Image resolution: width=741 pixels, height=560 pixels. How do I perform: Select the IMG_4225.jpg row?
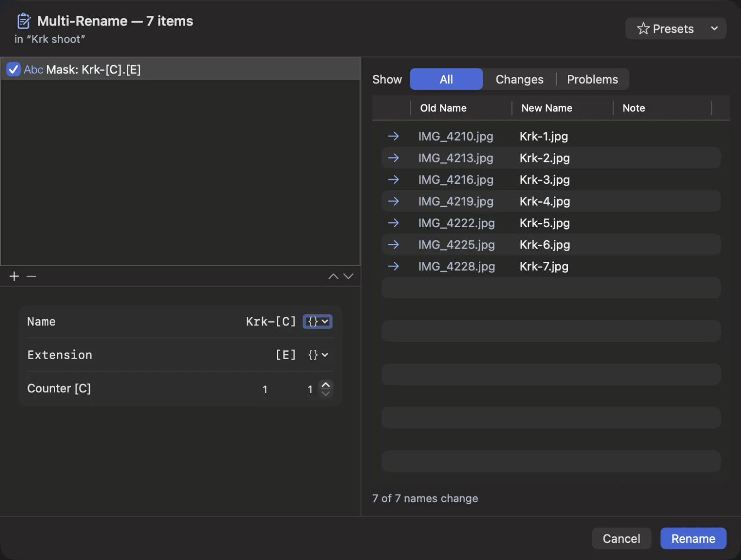[x=551, y=244]
